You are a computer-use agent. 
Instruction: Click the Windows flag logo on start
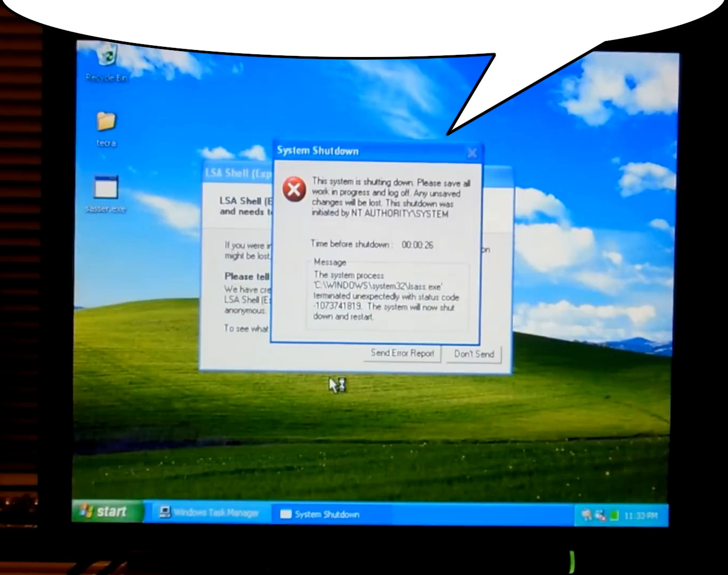coord(86,511)
